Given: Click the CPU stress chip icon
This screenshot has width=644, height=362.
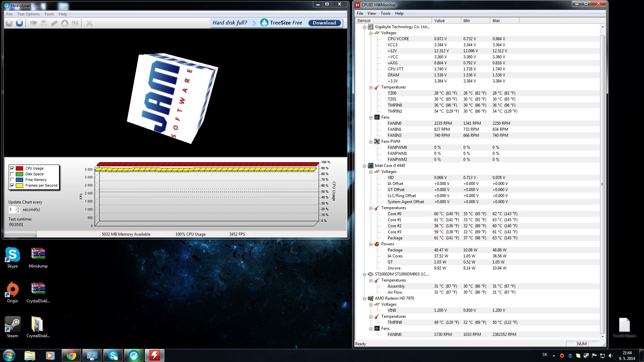Looking at the screenshot, I should (x=33, y=23).
